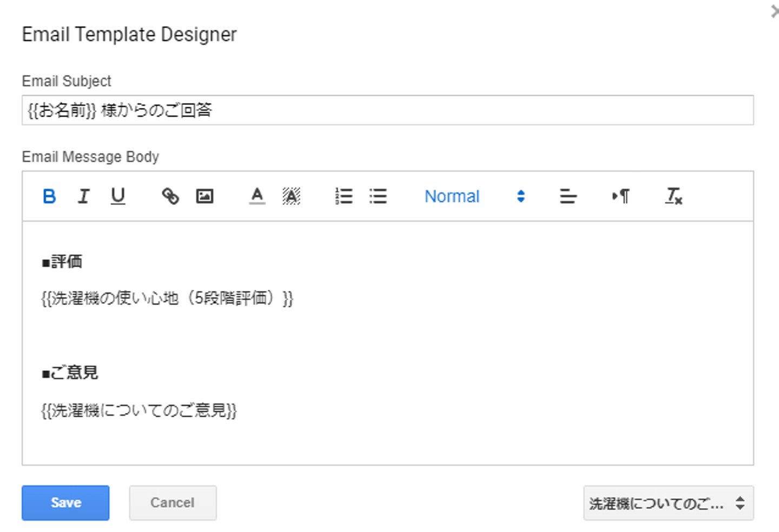Click the ■ご意見 heading in the message body
Image resolution: width=779 pixels, height=532 pixels.
(x=70, y=373)
